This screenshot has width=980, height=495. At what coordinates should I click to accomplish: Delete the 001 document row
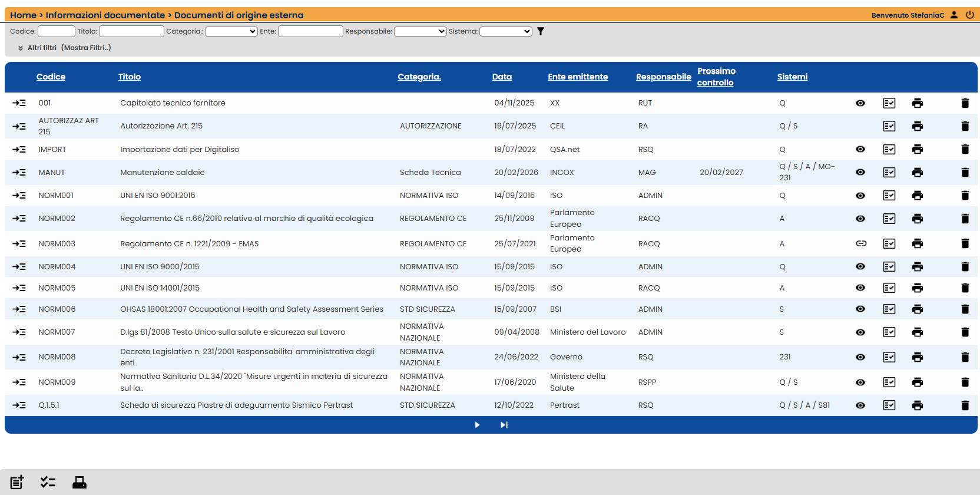pos(965,103)
